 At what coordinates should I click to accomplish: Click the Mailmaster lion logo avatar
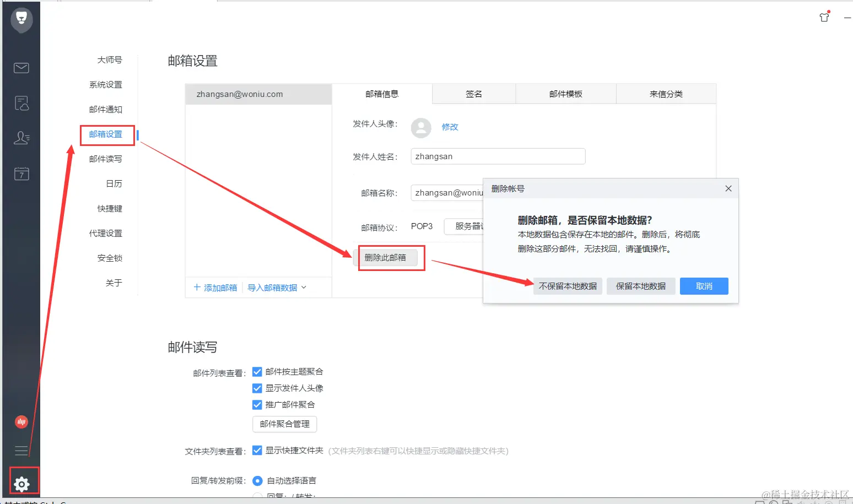point(21,20)
